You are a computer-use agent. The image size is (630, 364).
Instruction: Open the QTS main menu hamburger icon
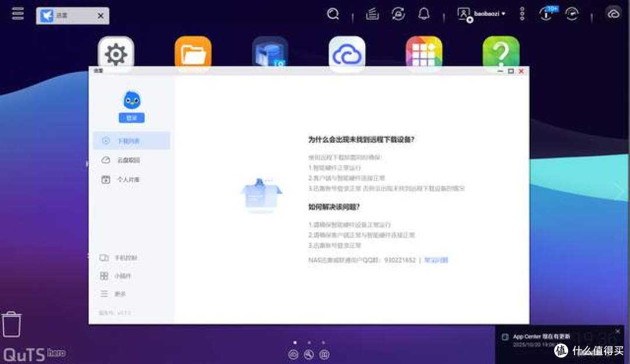click(x=17, y=13)
